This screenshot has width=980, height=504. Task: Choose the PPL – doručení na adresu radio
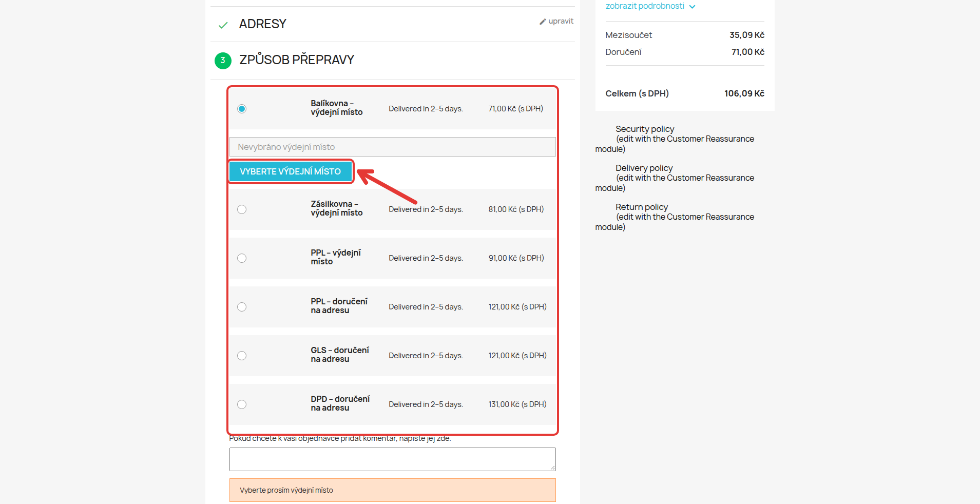pos(242,307)
